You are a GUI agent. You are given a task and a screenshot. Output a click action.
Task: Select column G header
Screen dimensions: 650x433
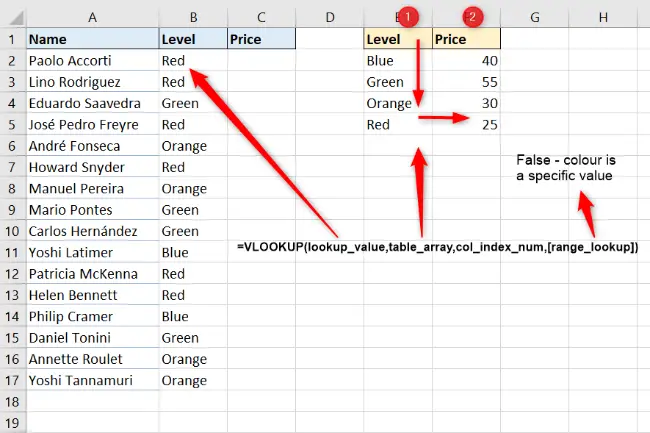pos(535,17)
